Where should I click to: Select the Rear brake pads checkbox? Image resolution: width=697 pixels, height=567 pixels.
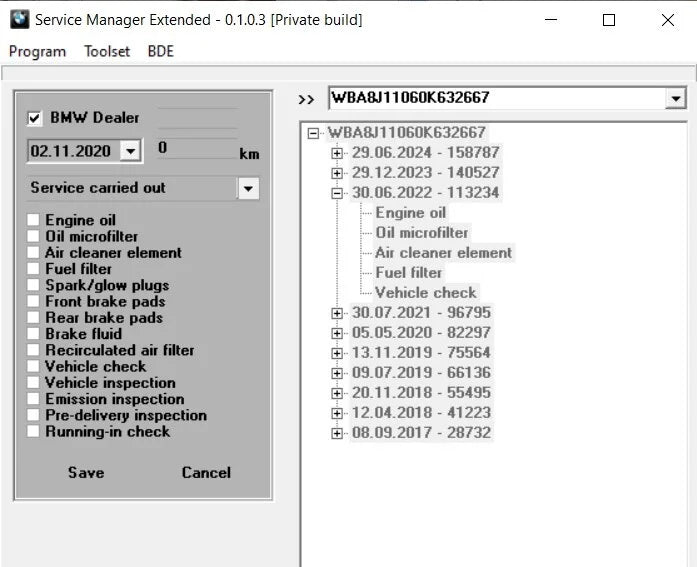tap(33, 317)
